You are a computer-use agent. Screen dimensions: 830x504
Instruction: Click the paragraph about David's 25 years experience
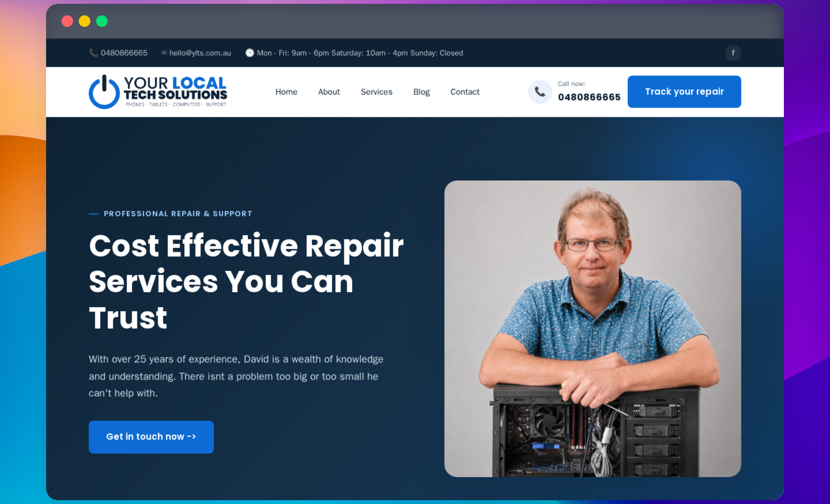236,376
